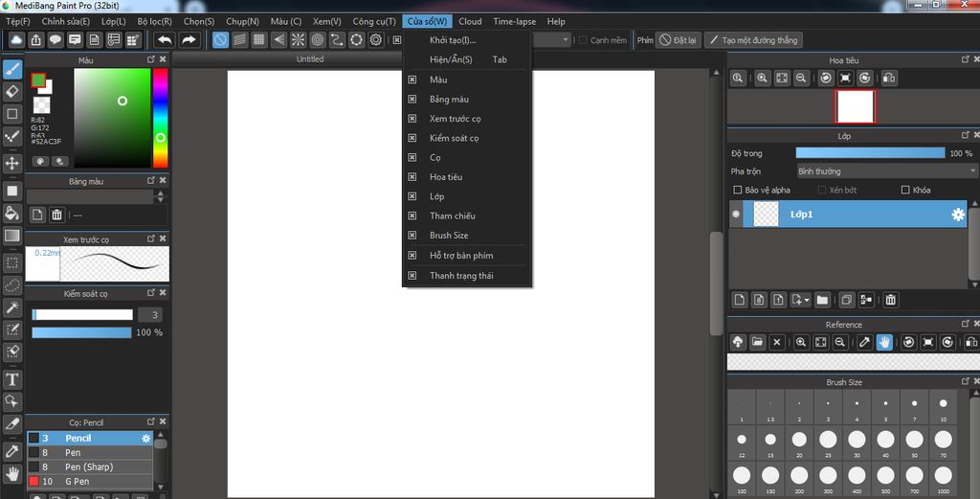980x499 pixels.
Task: Click the Redo arrow in toolbar
Action: (189, 40)
